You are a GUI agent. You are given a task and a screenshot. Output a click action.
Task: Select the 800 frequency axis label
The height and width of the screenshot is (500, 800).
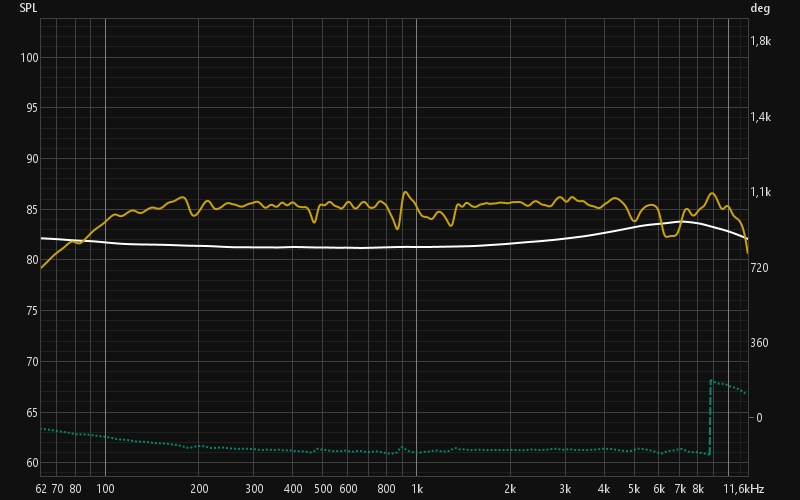click(x=387, y=489)
